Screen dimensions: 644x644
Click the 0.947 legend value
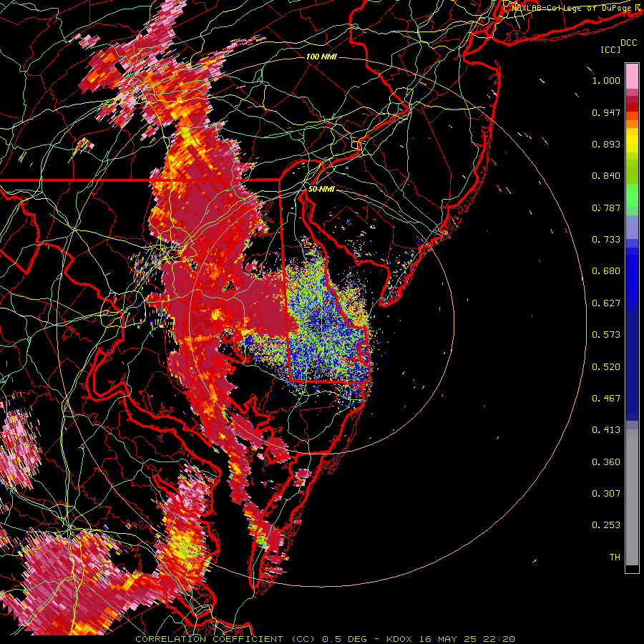[606, 112]
